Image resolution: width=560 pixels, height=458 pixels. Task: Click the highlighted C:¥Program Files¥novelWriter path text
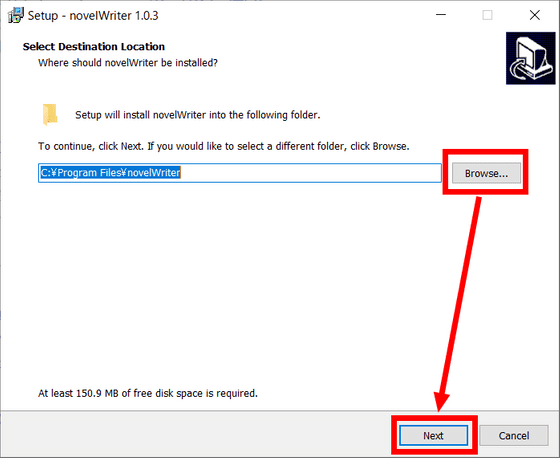pos(110,173)
